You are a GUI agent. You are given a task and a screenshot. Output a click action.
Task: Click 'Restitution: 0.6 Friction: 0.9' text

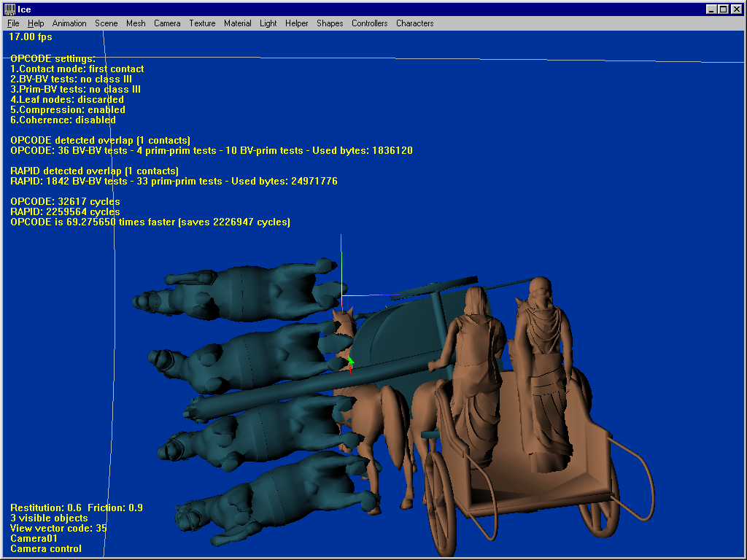pos(77,507)
